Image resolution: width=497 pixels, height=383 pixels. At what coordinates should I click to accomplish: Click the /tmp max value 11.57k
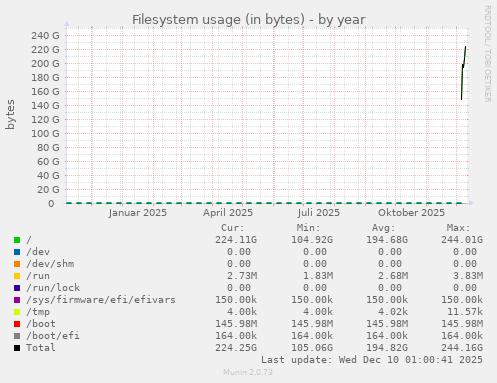465,312
